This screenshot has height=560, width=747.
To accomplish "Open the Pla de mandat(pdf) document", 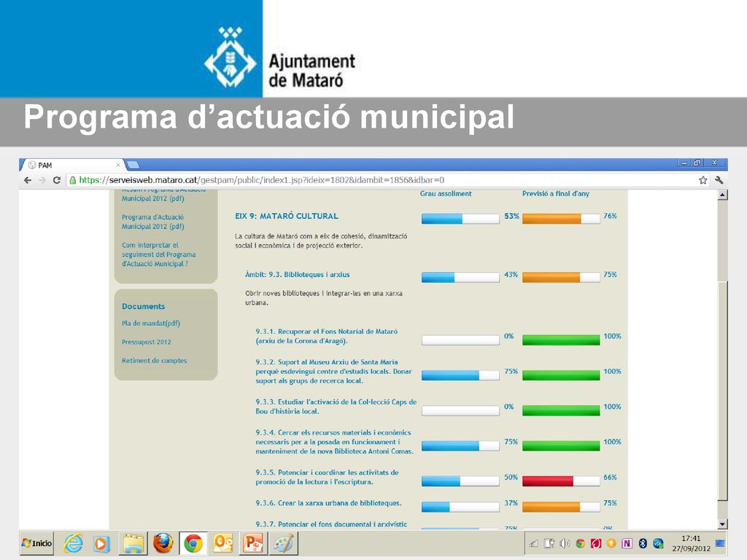I will pyautogui.click(x=150, y=323).
